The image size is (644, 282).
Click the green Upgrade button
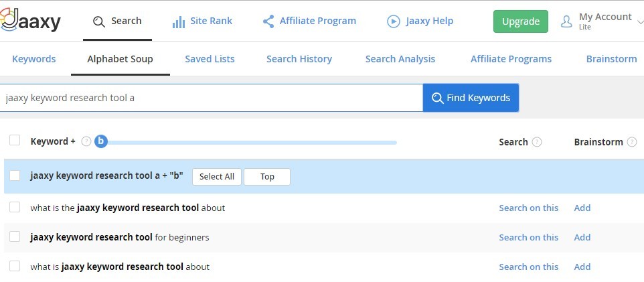(x=520, y=21)
